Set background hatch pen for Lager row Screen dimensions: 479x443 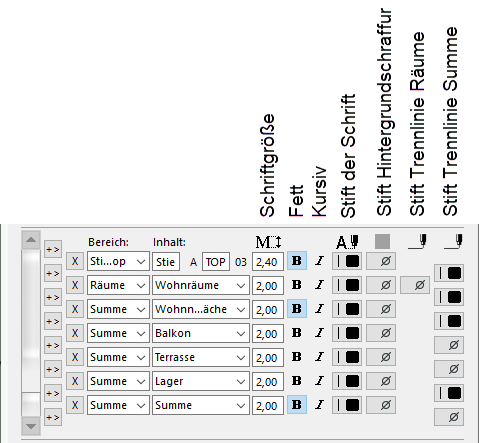[x=381, y=382]
